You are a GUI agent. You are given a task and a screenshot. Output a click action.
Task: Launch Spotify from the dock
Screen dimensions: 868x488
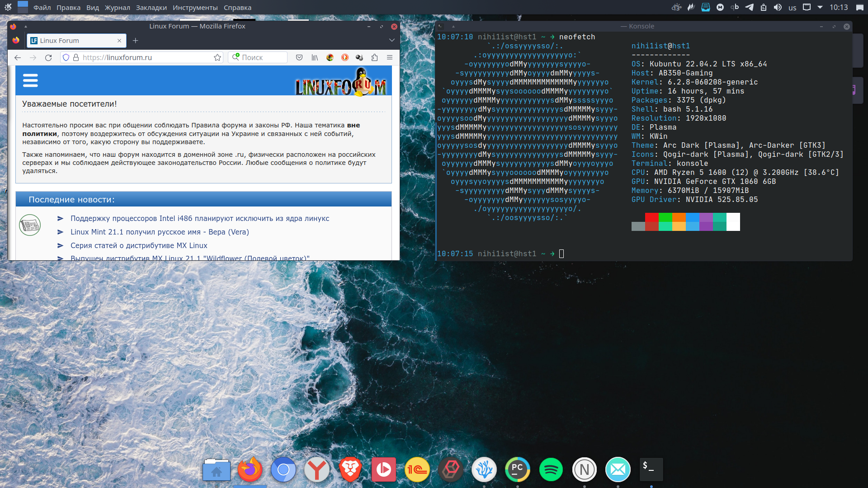click(551, 470)
